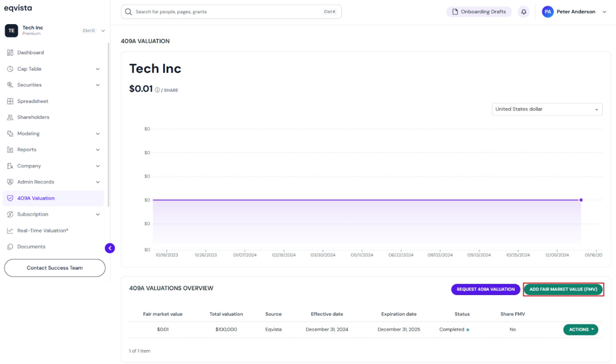Click the search for people, pages, grants field
The image size is (616, 364).
point(231,12)
